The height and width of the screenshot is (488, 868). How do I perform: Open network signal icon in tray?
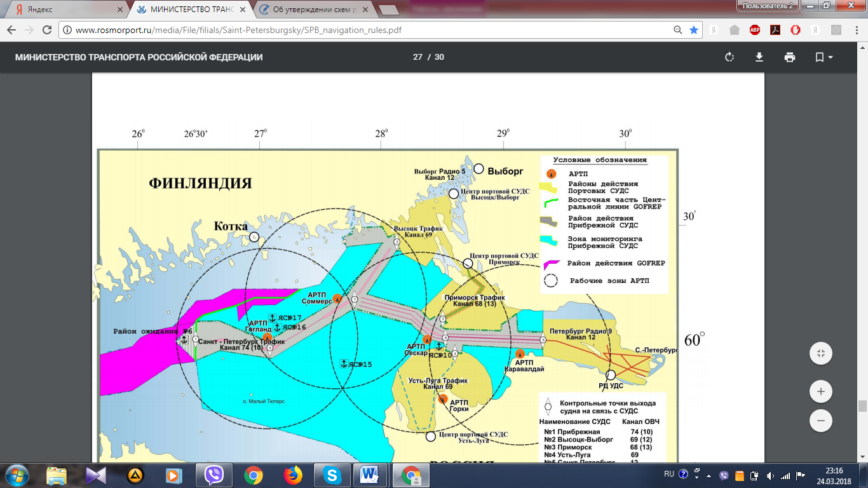[x=786, y=475]
